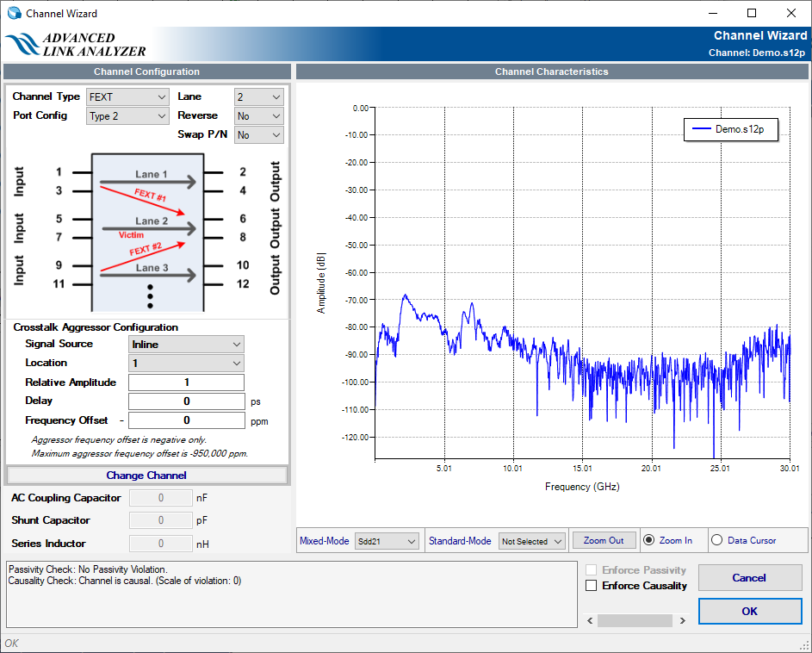Click the scrollbar right arrow
Screen dimensions: 812x653
coord(683,620)
